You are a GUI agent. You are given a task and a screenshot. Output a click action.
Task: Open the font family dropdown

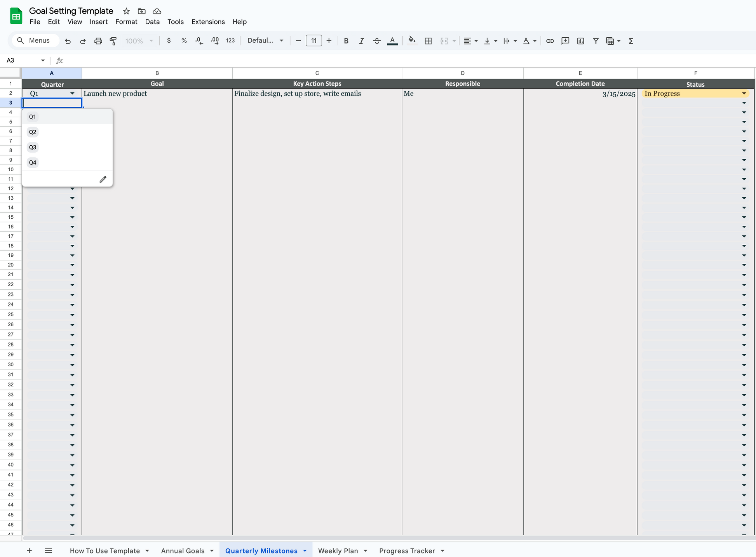pyautogui.click(x=266, y=41)
